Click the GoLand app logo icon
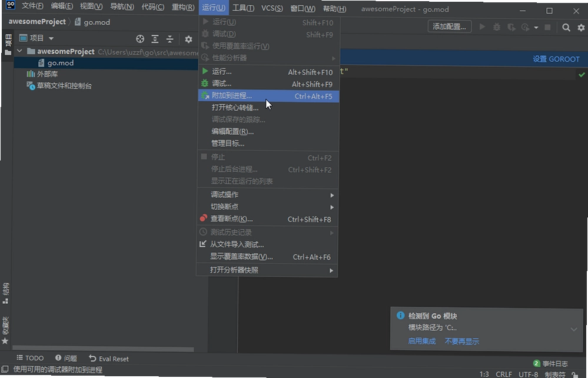Image resolution: width=588 pixels, height=378 pixels. 11,5
